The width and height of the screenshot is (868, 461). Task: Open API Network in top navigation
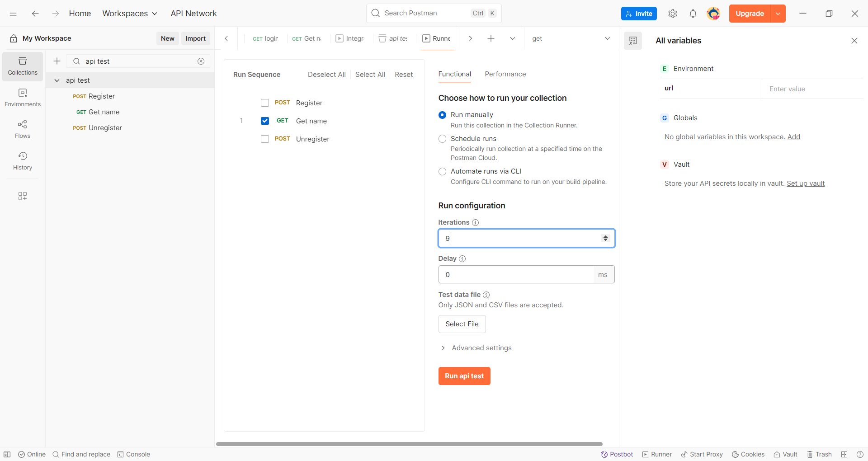click(194, 14)
